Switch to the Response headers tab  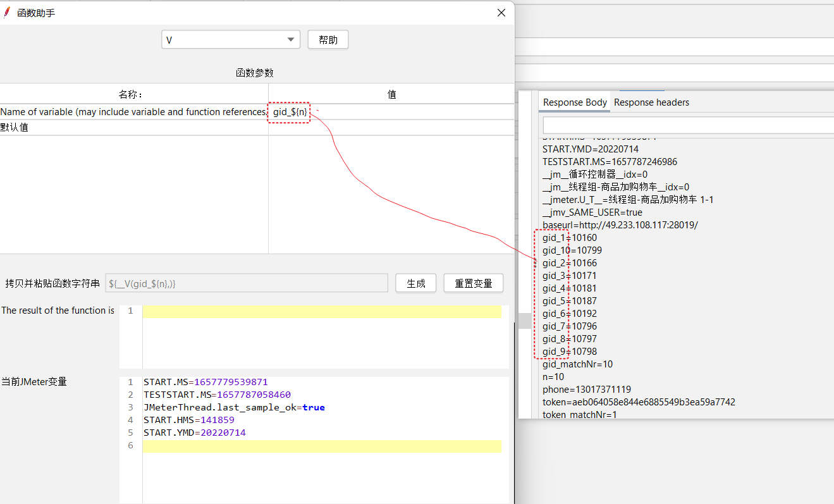pos(651,102)
